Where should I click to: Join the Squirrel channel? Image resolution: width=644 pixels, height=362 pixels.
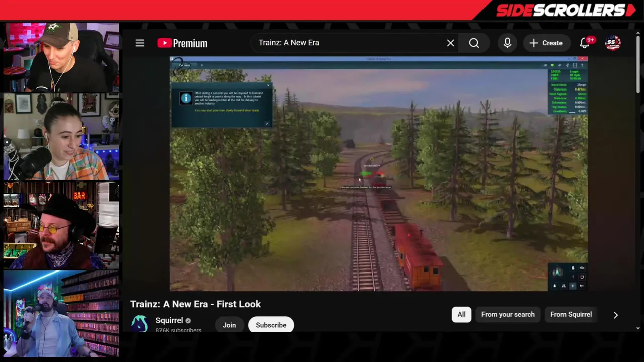229,325
